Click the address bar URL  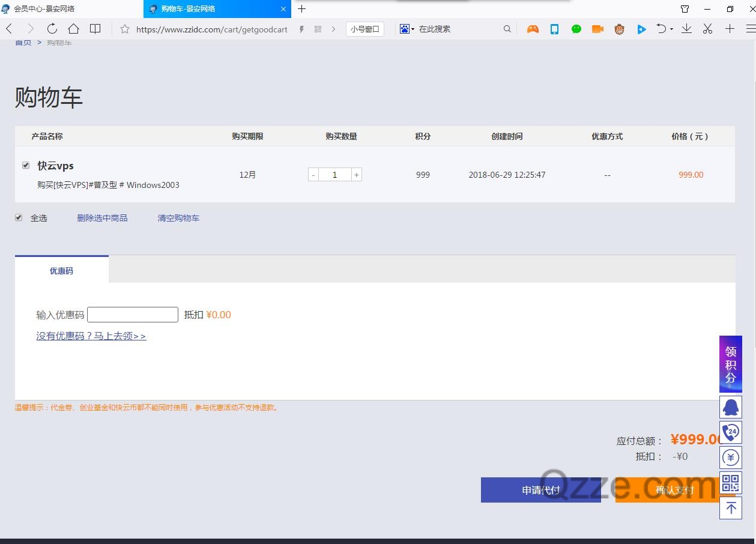pos(211,29)
